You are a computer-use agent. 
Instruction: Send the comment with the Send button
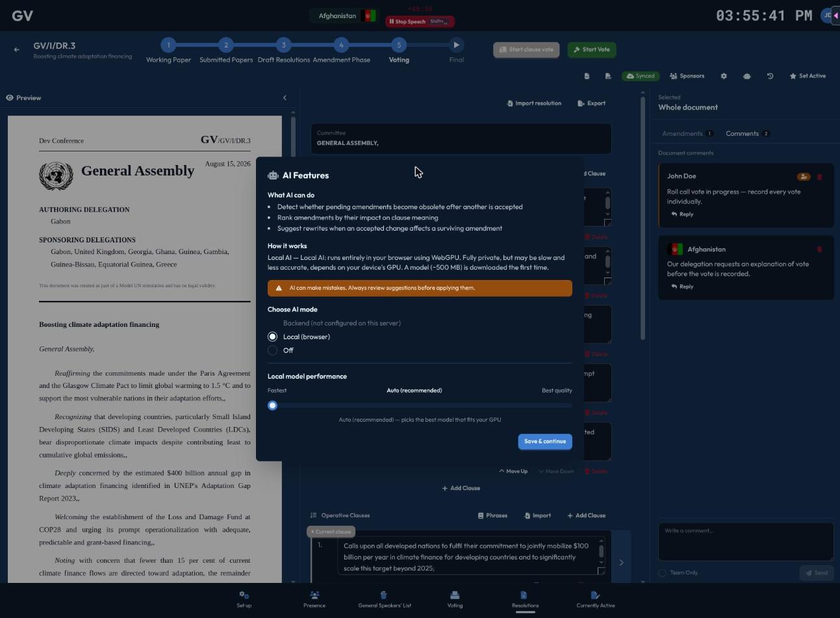tap(817, 573)
